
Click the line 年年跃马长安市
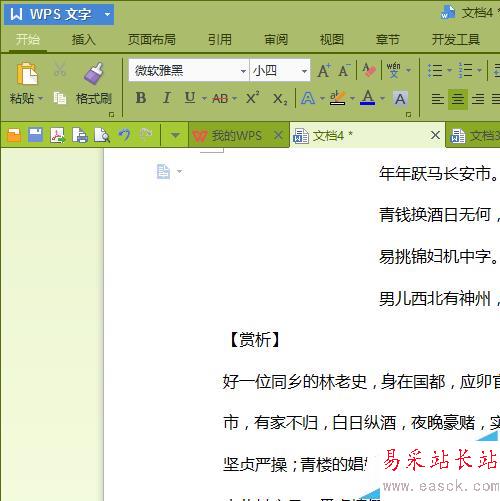click(x=439, y=174)
